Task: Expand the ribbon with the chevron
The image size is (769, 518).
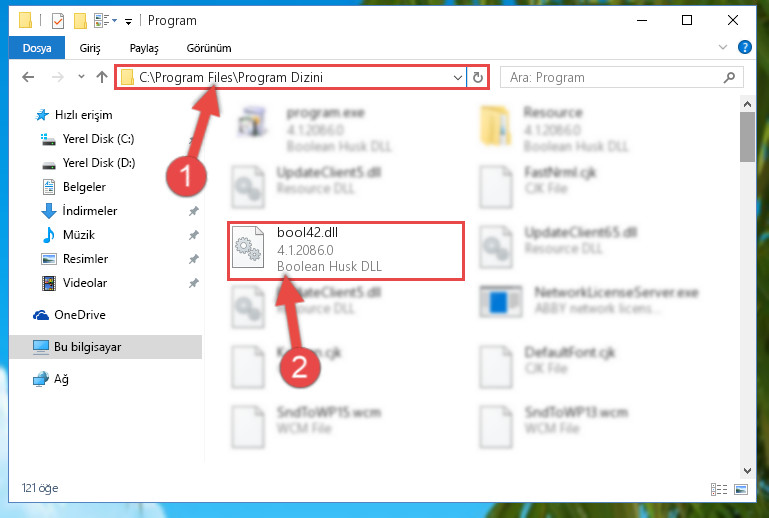Action: pos(722,48)
